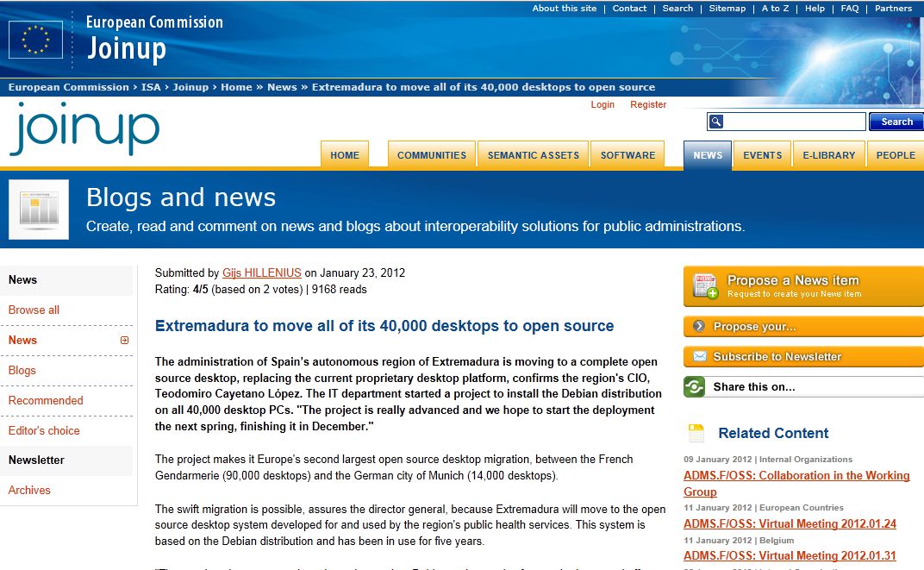Click the magnifier icon in search box
The width and height of the screenshot is (924, 570).
716,122
